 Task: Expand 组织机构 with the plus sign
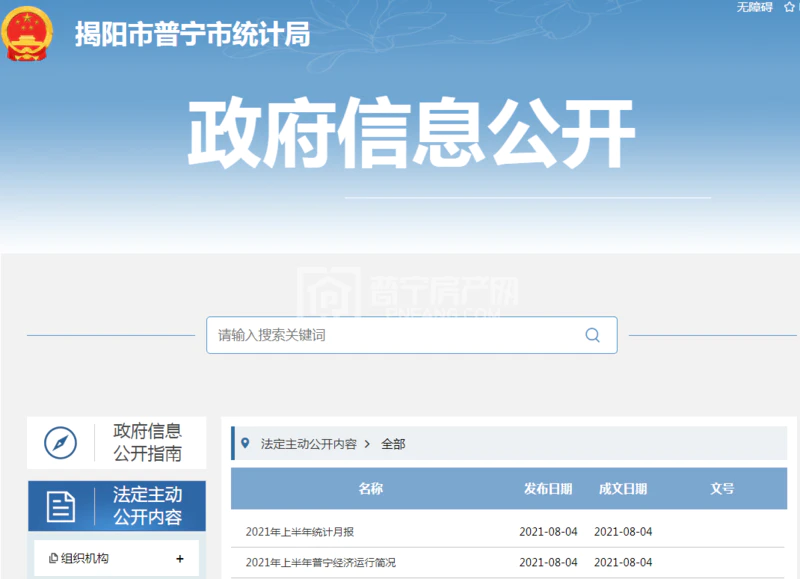[x=180, y=559]
